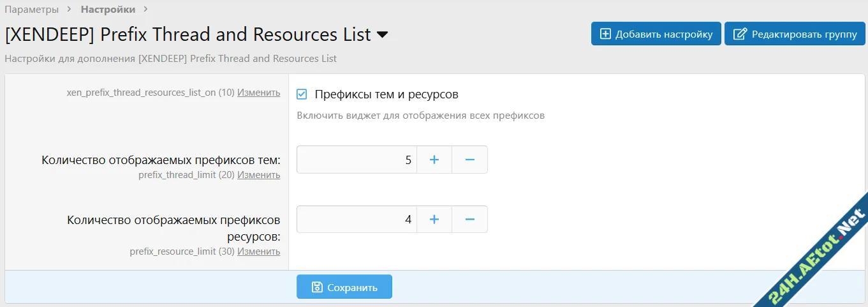Click the Количество отображаемых префиксов тем label
868x307 pixels.
[x=161, y=160]
